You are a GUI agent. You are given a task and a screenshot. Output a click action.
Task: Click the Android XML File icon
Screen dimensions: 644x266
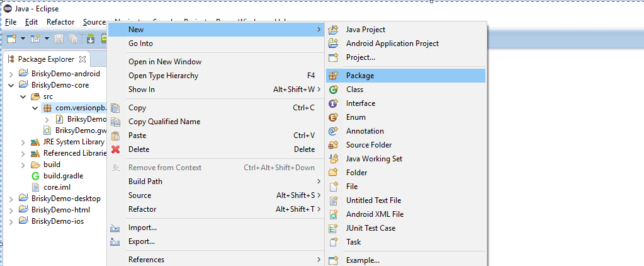tap(334, 214)
